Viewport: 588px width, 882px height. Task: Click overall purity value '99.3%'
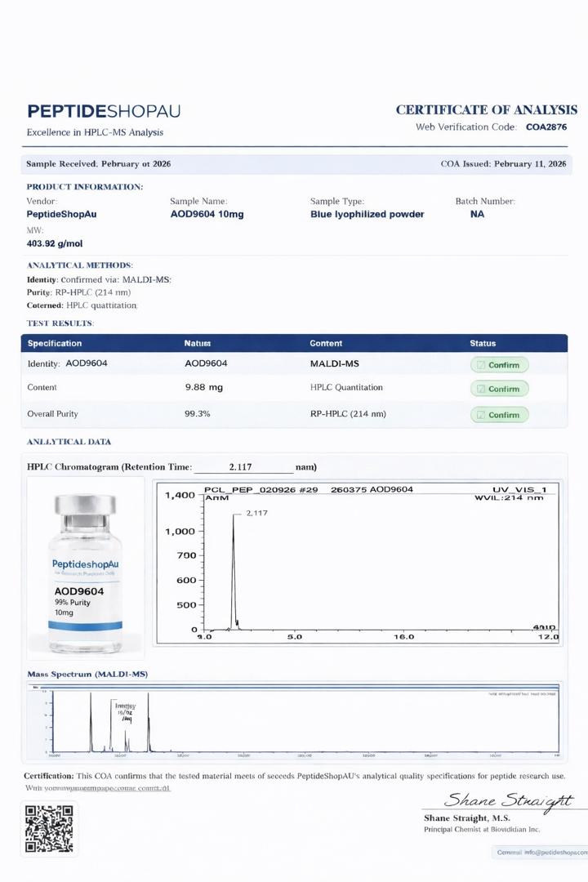198,413
